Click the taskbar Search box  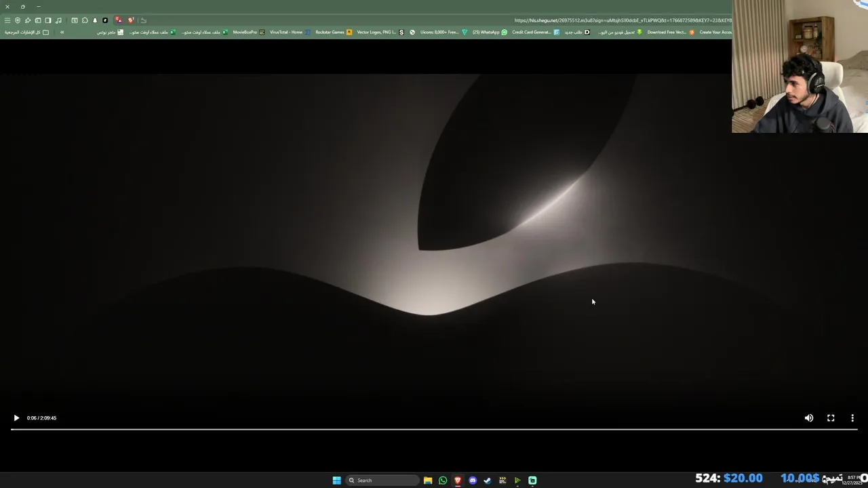pos(382,481)
